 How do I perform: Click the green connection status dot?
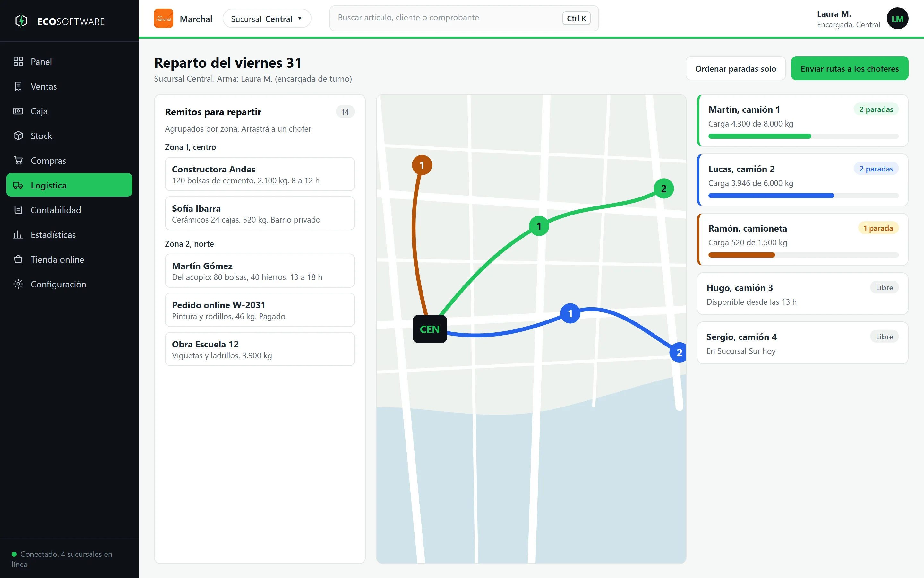point(14,554)
